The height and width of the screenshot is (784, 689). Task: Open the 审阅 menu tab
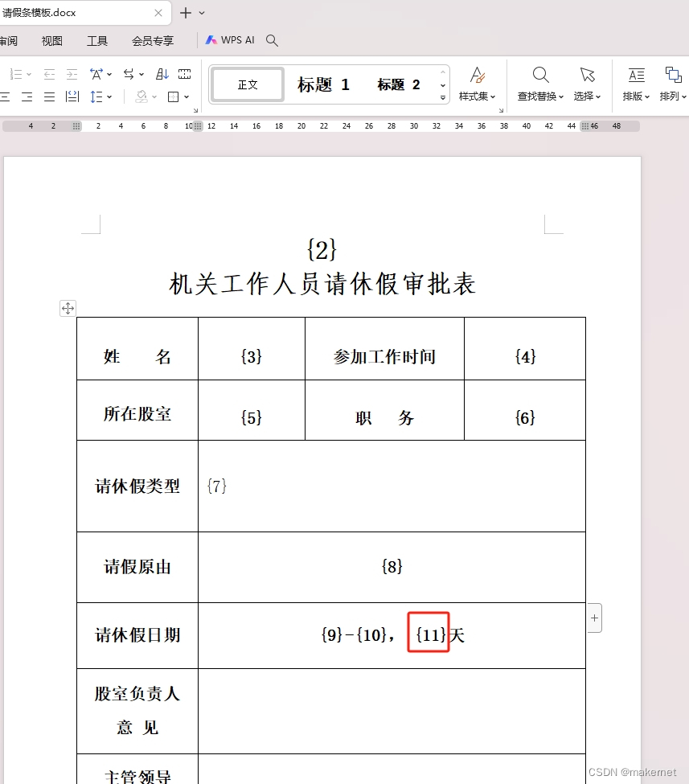(x=9, y=41)
